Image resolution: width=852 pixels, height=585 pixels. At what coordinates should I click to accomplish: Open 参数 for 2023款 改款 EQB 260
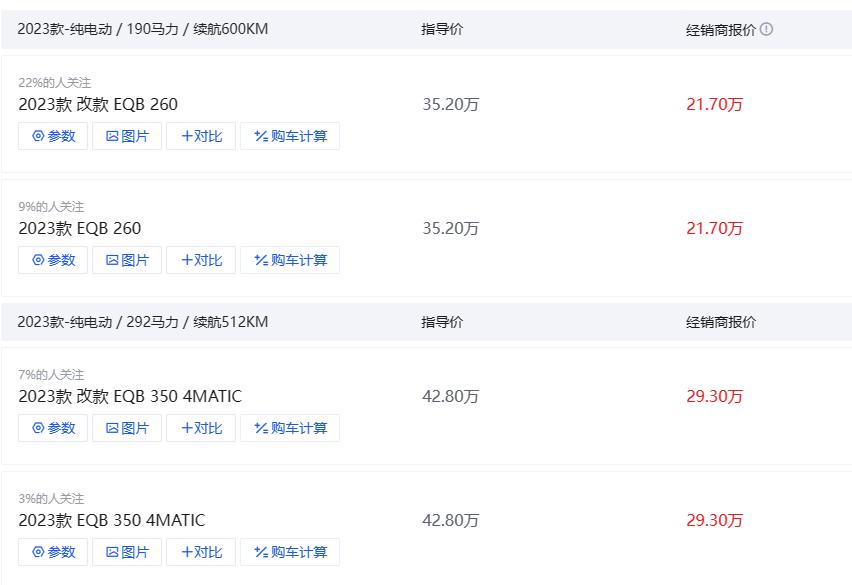(53, 136)
